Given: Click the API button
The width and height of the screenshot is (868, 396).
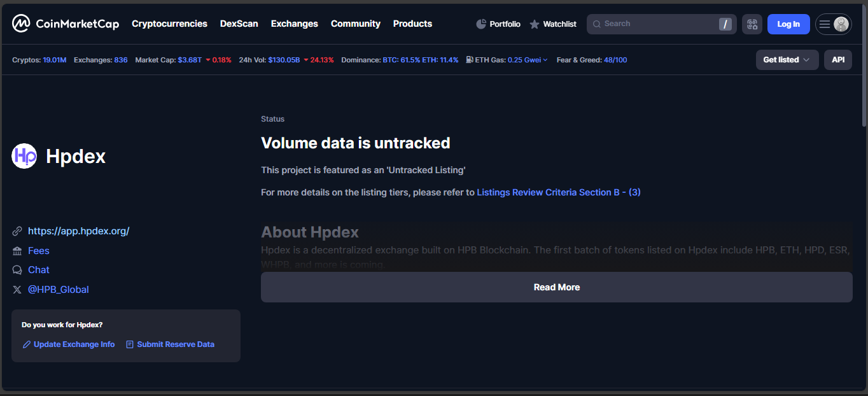Looking at the screenshot, I should [x=838, y=60].
